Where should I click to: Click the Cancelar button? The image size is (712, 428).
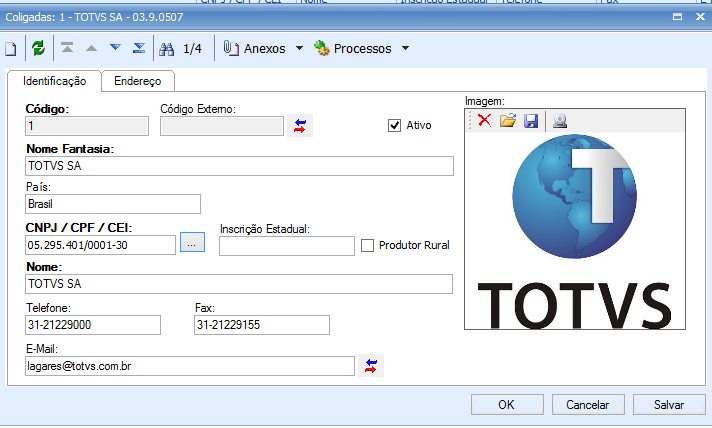coord(588,405)
